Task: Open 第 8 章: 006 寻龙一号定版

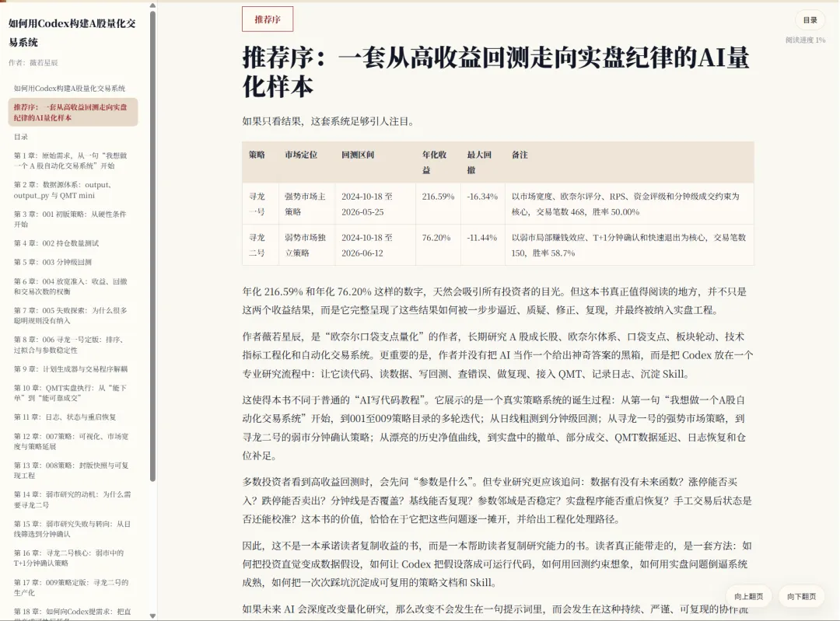Action: click(70, 345)
